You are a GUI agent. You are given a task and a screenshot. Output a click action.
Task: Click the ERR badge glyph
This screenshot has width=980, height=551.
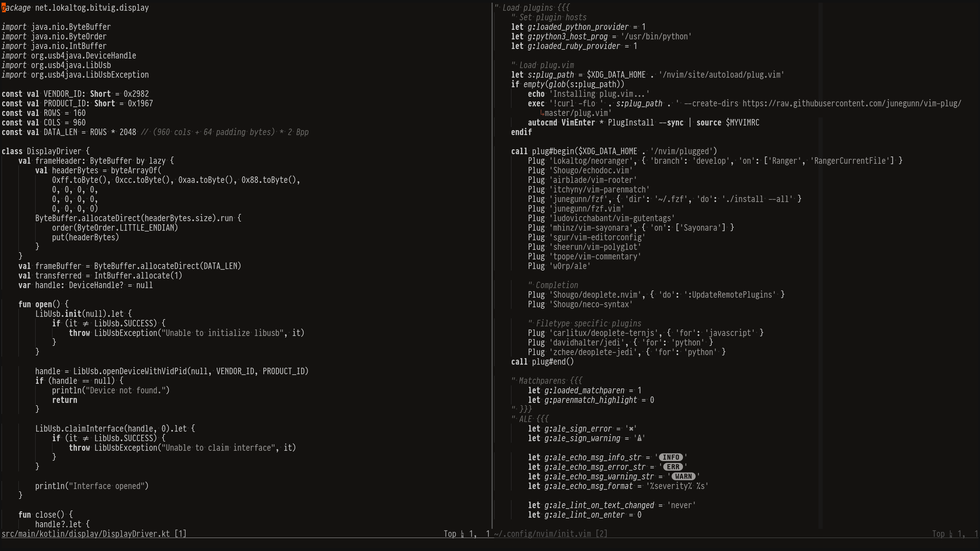[673, 467]
